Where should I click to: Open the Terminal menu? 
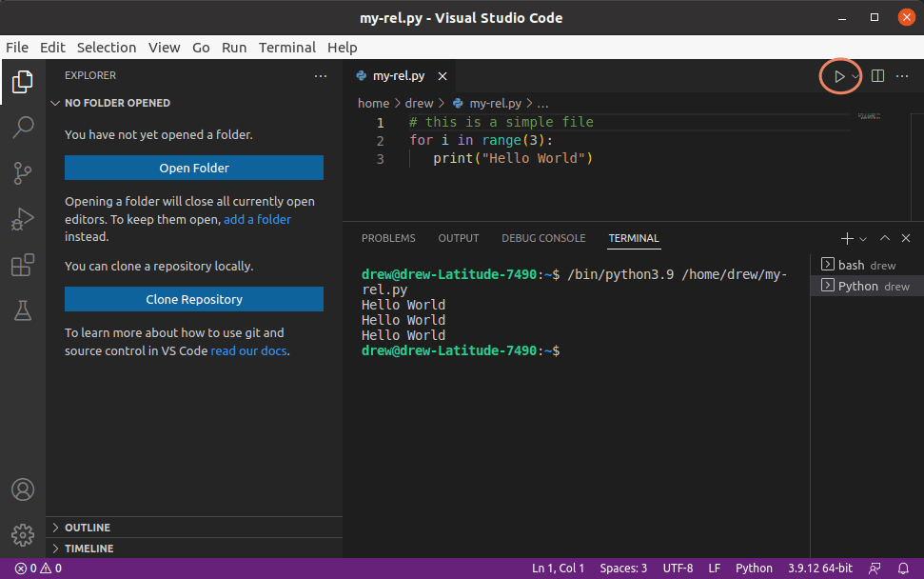point(286,48)
